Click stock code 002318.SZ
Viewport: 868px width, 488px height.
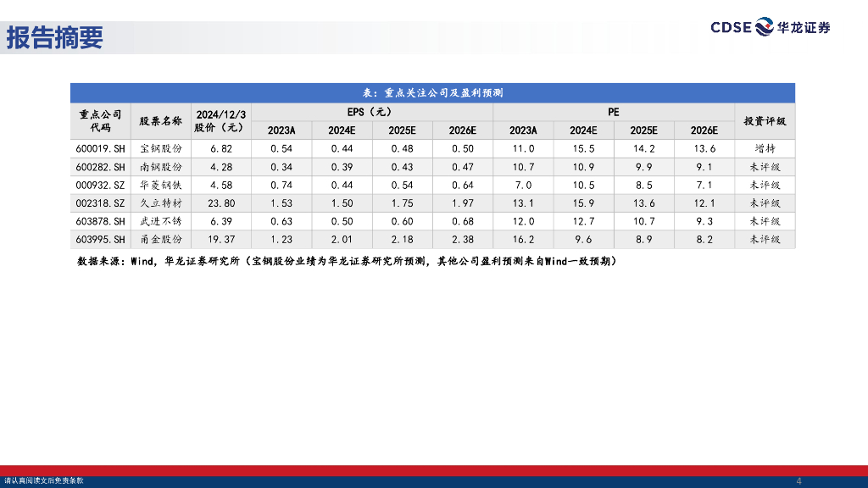100,203
